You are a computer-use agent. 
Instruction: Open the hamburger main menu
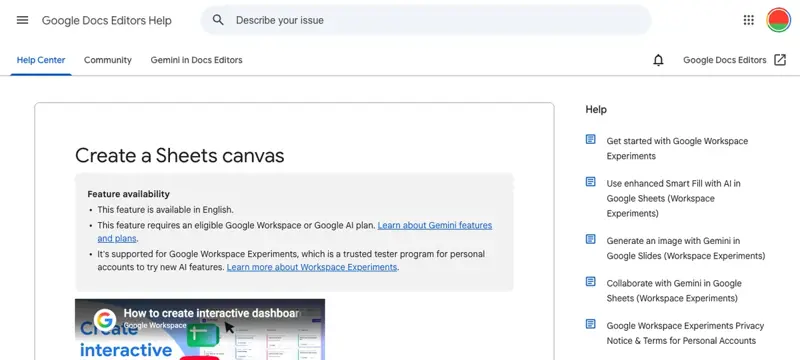22,20
